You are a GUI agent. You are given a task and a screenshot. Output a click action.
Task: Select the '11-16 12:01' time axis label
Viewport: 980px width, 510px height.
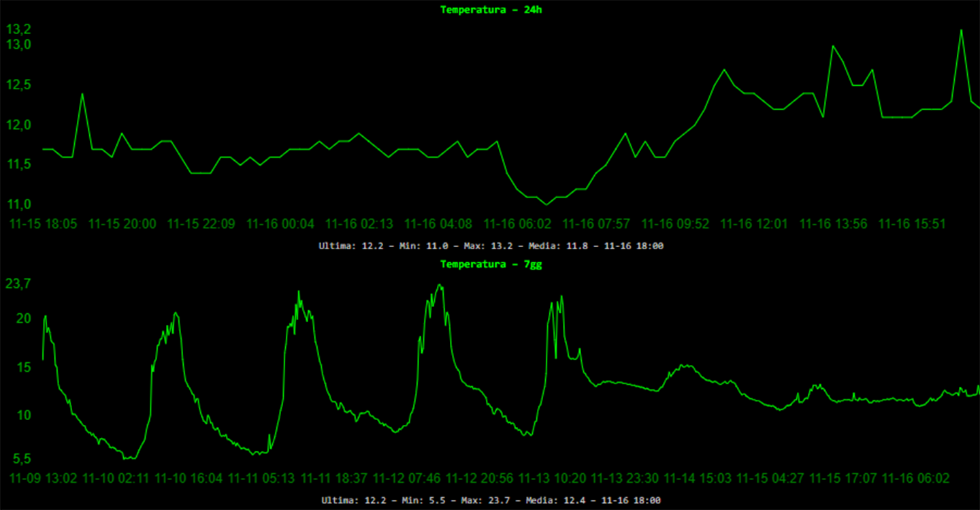754,224
